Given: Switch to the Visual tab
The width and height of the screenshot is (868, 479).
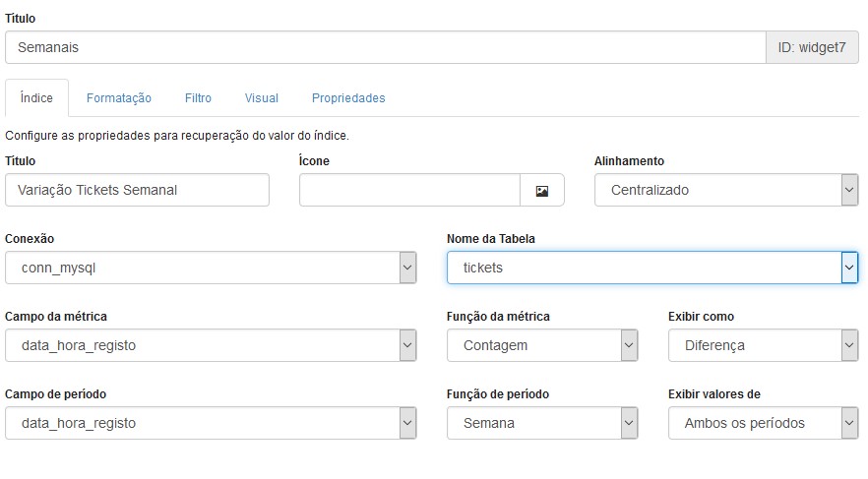Looking at the screenshot, I should (x=262, y=98).
